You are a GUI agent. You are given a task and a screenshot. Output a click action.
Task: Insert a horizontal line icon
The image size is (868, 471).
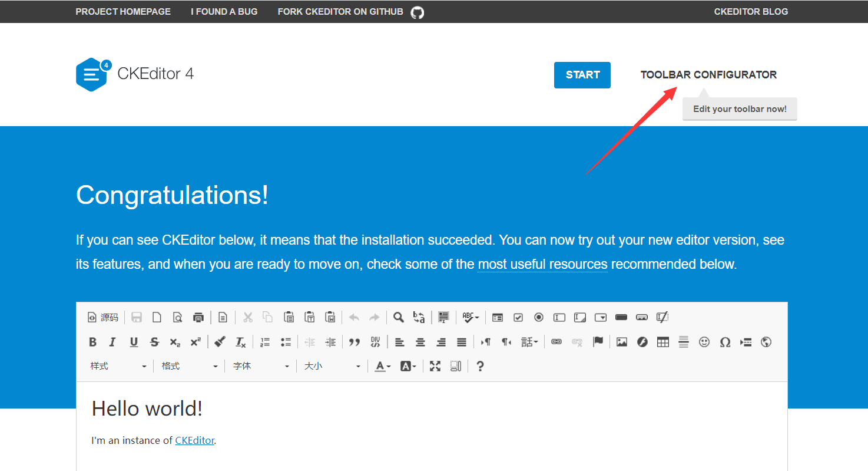pyautogui.click(x=684, y=342)
